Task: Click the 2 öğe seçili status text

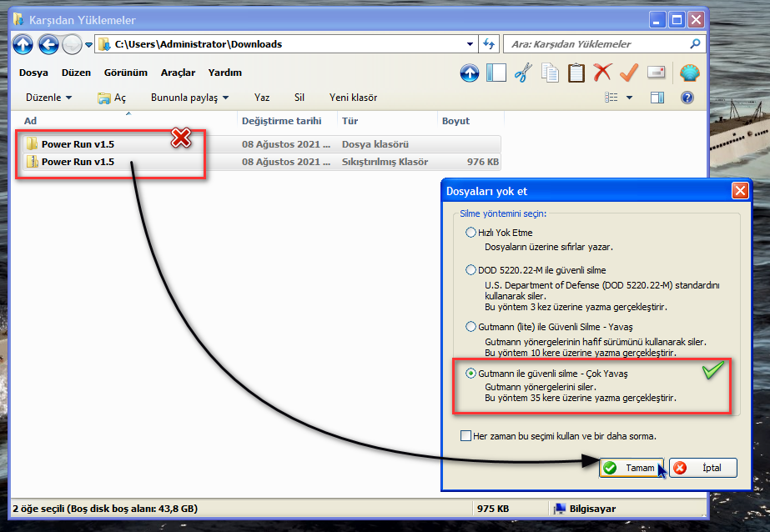Action: click(x=105, y=509)
